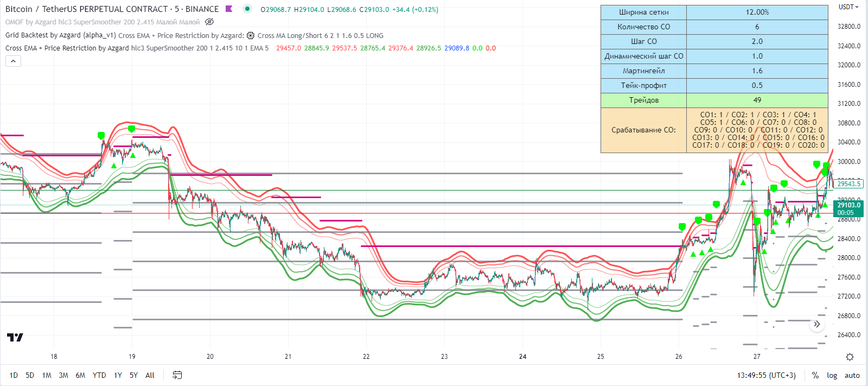Click the OMOF by Azgard indicator title
Screen dimensions: 868x386
click(x=103, y=22)
